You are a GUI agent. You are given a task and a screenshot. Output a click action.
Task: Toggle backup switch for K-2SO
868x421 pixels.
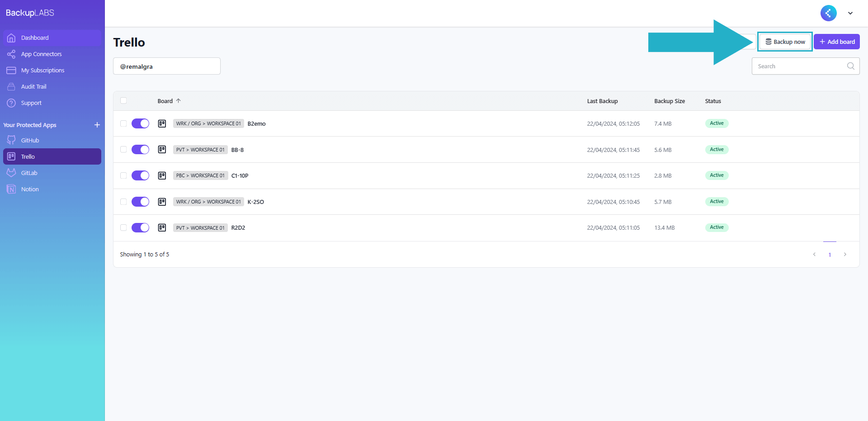(141, 202)
